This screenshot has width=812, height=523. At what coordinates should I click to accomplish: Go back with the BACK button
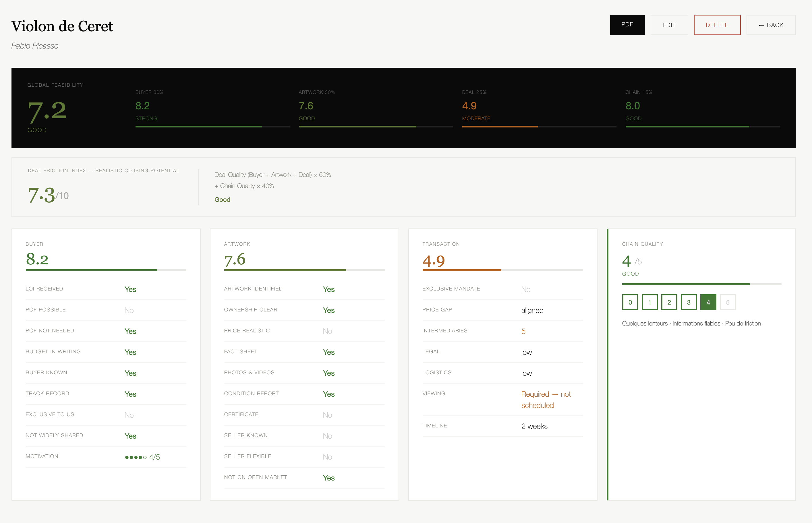tap(771, 25)
